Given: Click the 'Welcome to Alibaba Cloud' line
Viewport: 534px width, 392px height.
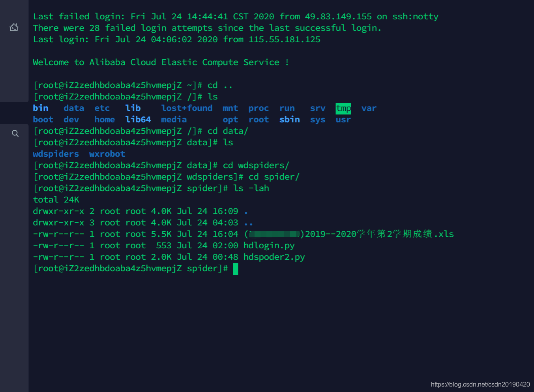Looking at the screenshot, I should (x=161, y=62).
